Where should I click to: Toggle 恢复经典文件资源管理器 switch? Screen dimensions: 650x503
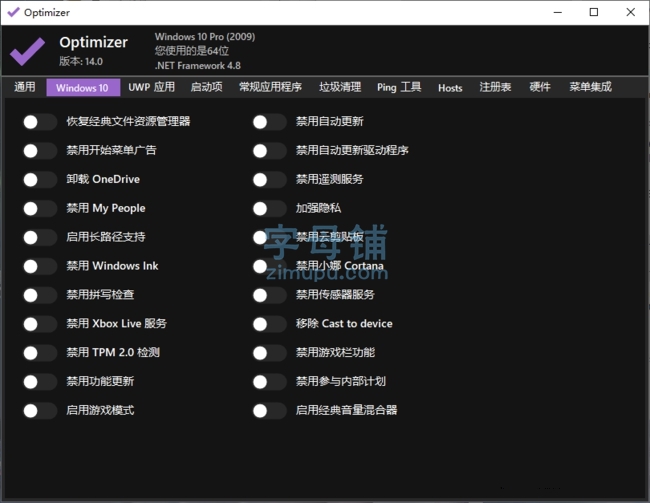coord(40,122)
